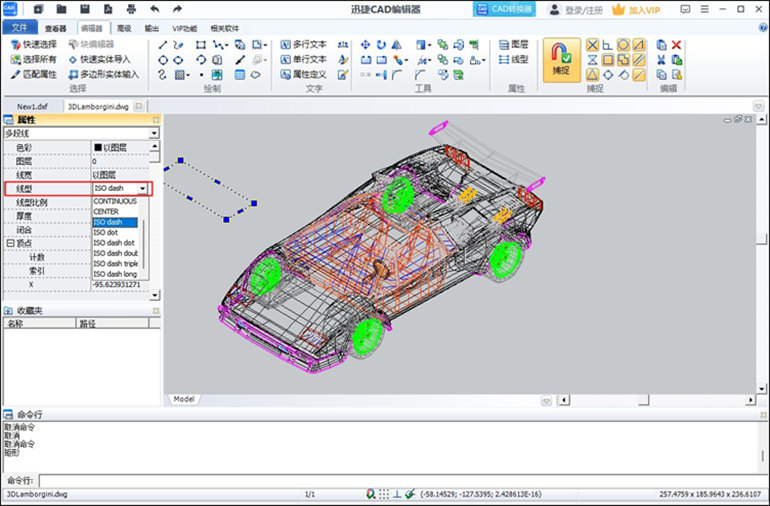This screenshot has height=506, width=770.
Task: Switch to the 查看器 viewer tab
Action: click(x=55, y=28)
